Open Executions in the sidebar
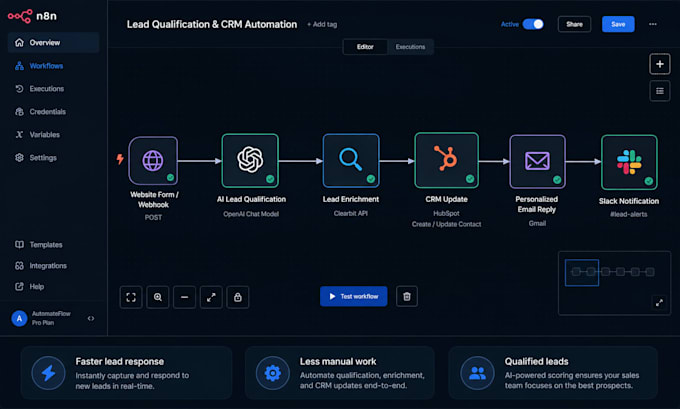This screenshot has width=680, height=409. point(39,89)
